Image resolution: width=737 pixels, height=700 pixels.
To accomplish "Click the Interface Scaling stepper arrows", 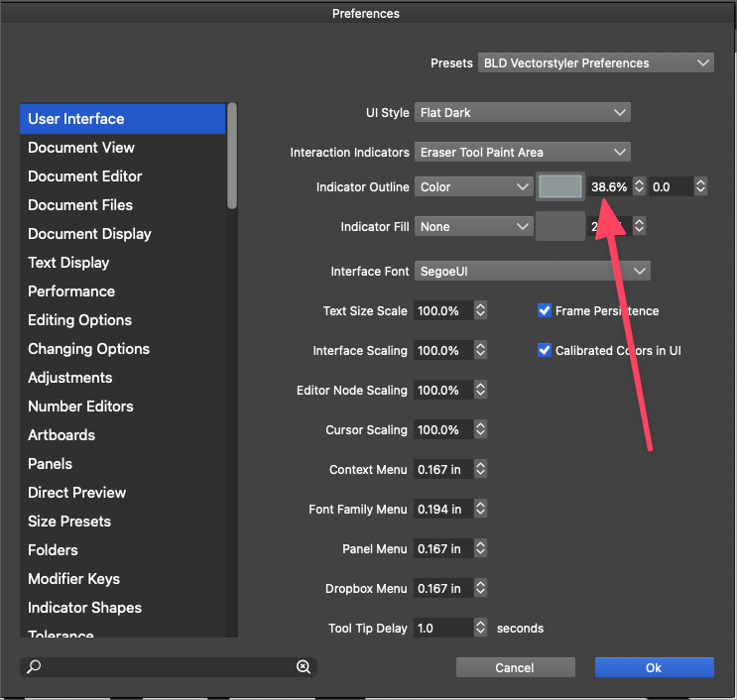I will (480, 351).
